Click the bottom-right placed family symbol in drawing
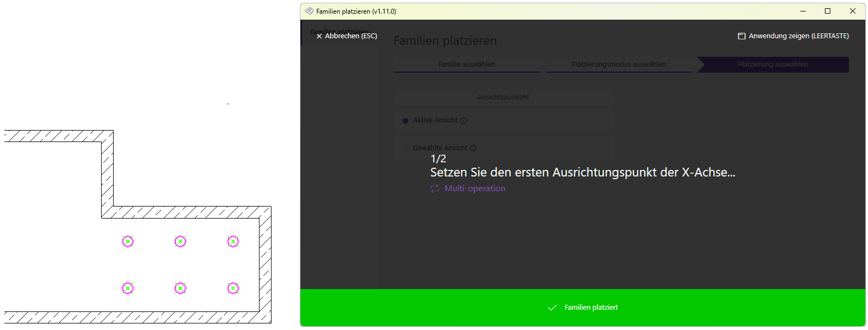The image size is (868, 330). pyautogui.click(x=233, y=288)
